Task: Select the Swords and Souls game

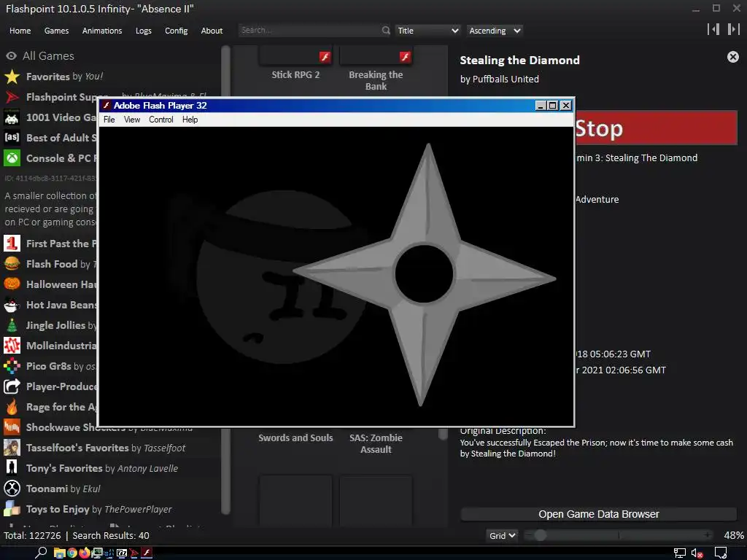Action: [295, 437]
